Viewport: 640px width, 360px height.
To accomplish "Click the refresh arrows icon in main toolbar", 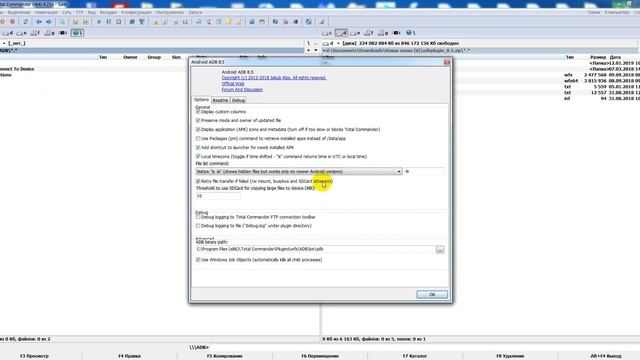I will click(x=25, y=22).
